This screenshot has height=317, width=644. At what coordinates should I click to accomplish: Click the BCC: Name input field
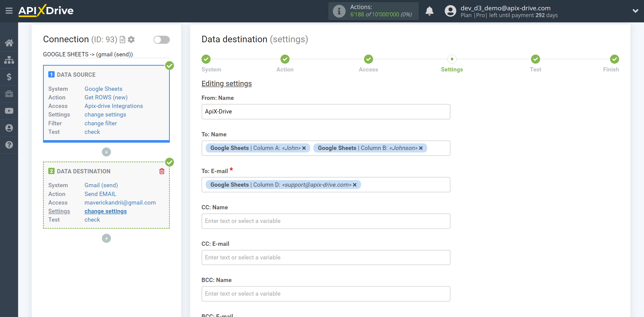click(326, 294)
